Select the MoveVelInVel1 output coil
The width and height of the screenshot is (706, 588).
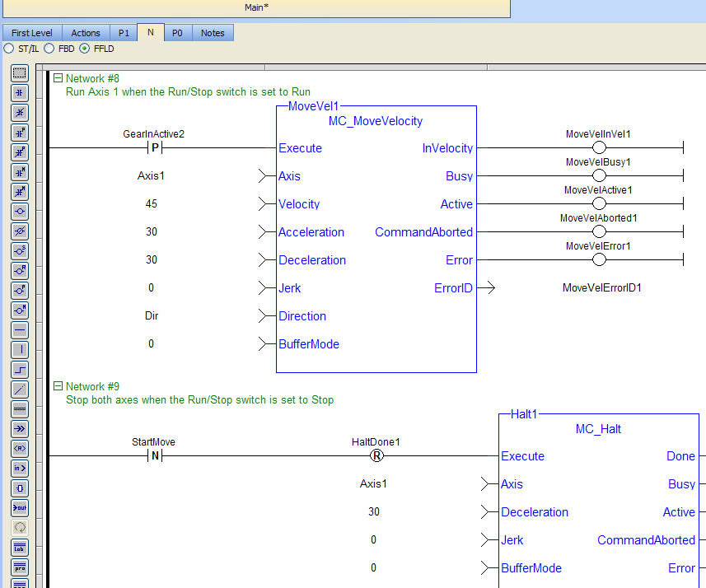599,147
